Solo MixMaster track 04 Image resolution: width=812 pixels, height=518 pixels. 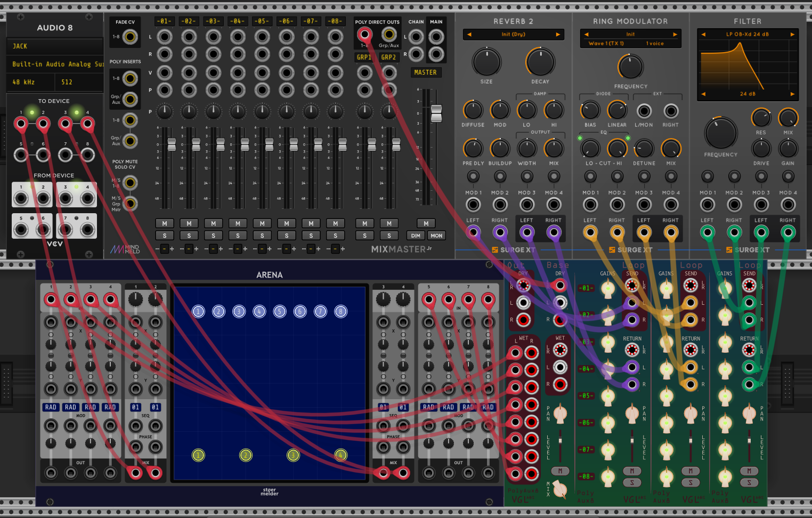coord(238,236)
